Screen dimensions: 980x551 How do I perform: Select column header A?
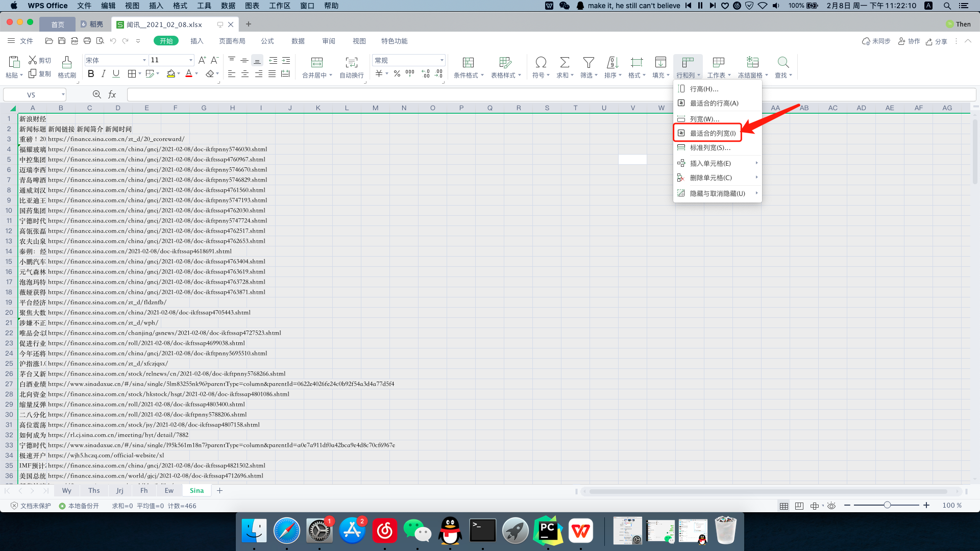pyautogui.click(x=33, y=108)
